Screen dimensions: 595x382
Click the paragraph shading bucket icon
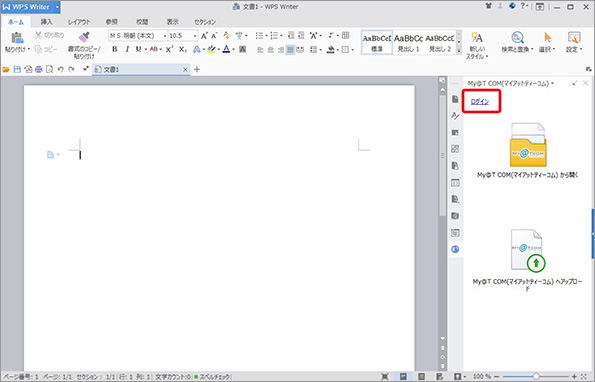331,49
